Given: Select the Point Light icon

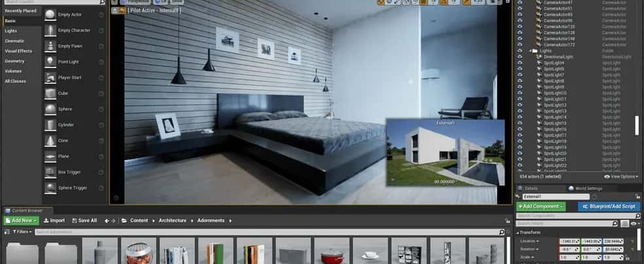Looking at the screenshot, I should click(50, 62).
